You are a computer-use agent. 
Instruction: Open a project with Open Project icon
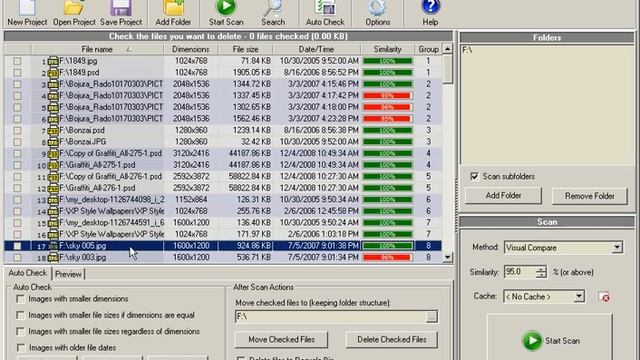(x=74, y=7)
